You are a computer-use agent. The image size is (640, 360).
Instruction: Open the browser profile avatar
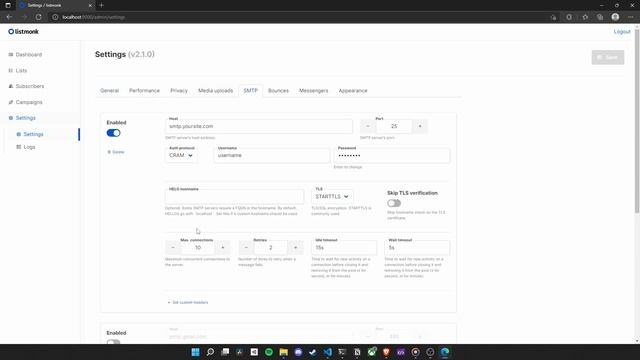615,17
